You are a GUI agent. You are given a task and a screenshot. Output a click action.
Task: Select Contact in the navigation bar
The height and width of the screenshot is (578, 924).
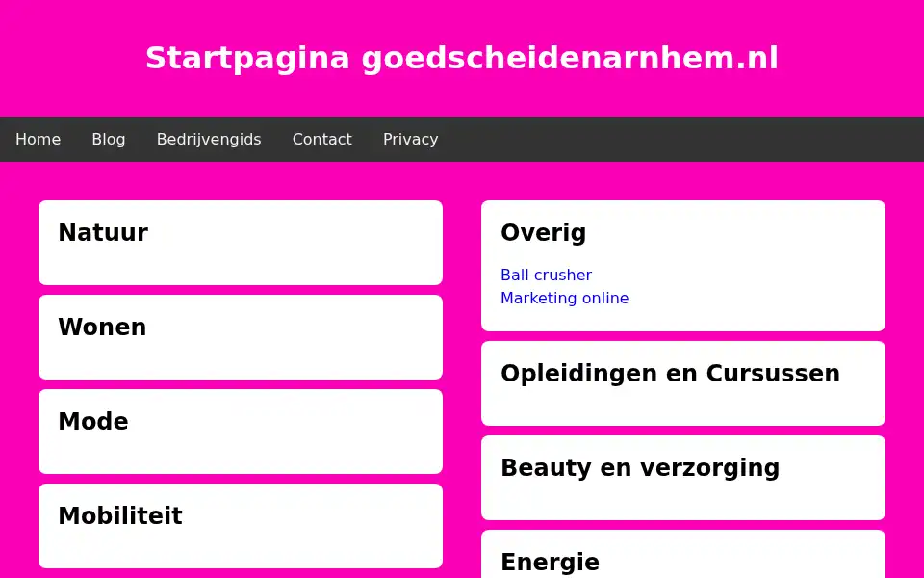[321, 139]
